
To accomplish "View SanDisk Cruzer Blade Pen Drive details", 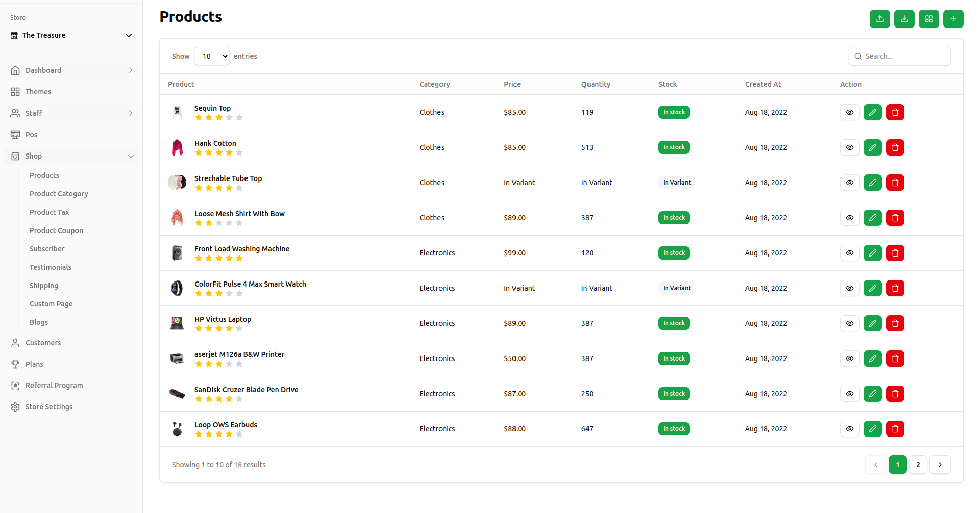I will 849,394.
